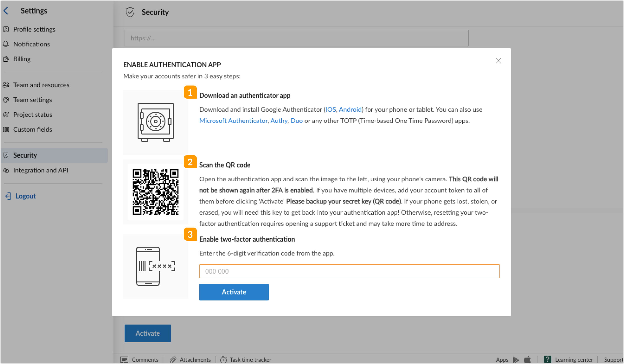The width and height of the screenshot is (624, 364).
Task: Click the Custom fields icon
Action: point(7,129)
